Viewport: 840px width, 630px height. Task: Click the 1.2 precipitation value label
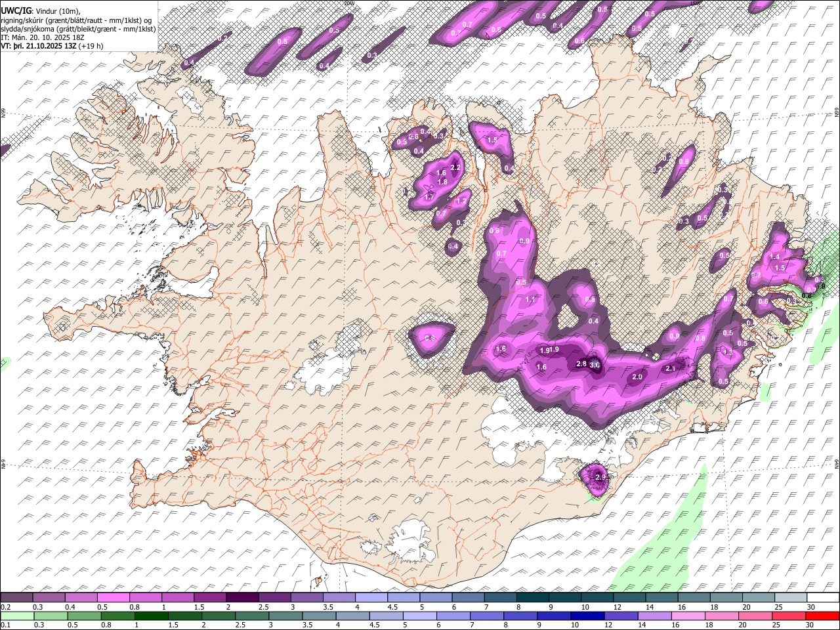[x=461, y=201]
